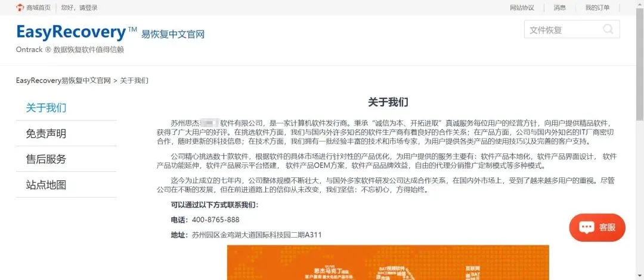Click the orange company map image

(x=388, y=262)
